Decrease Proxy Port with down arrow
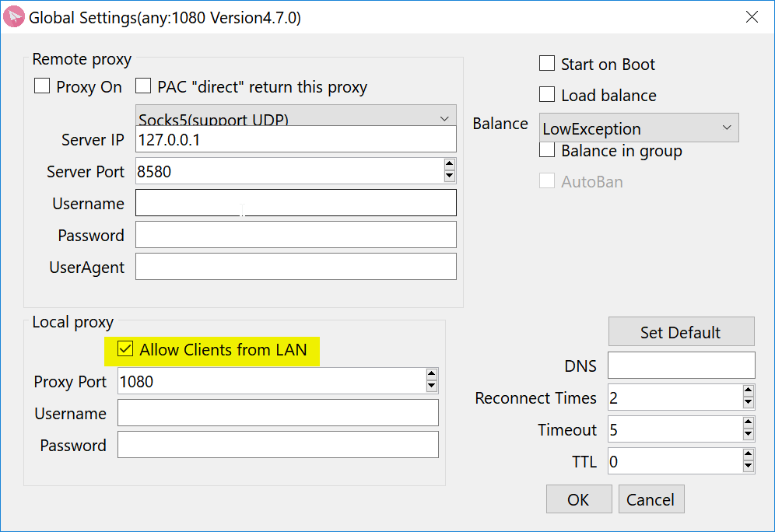775x532 pixels. point(431,387)
